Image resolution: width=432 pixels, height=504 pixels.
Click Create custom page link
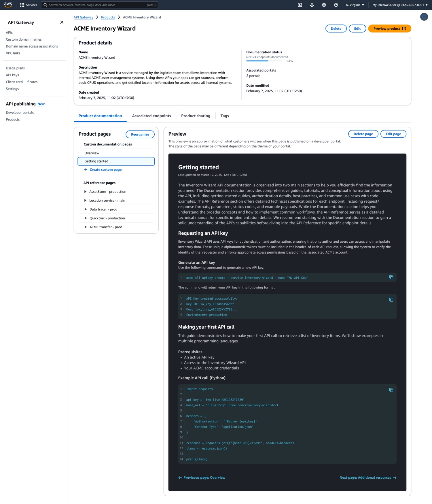pos(105,169)
